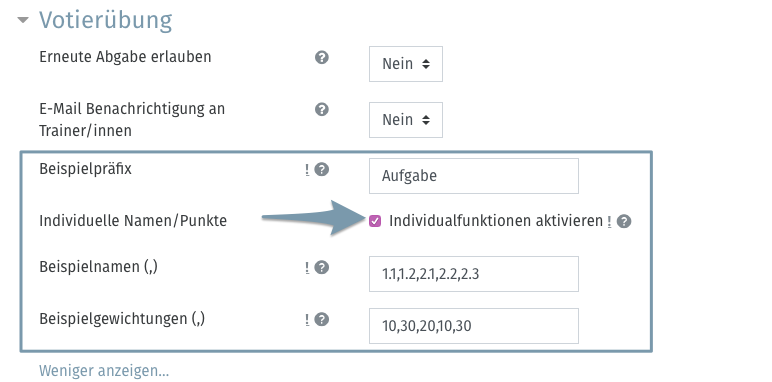Image resolution: width=772 pixels, height=382 pixels.
Task: Click the Individualfunktionen aktivieren label text
Action: point(496,221)
